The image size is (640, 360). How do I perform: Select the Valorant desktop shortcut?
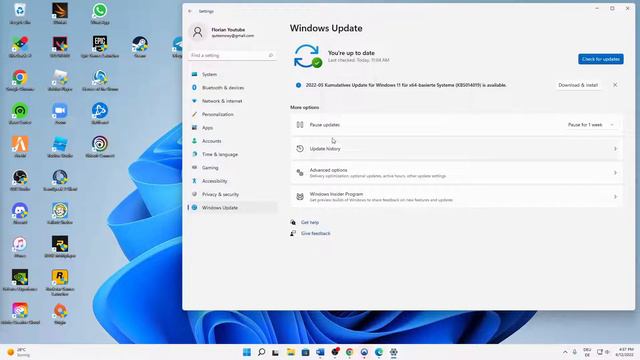click(x=60, y=47)
